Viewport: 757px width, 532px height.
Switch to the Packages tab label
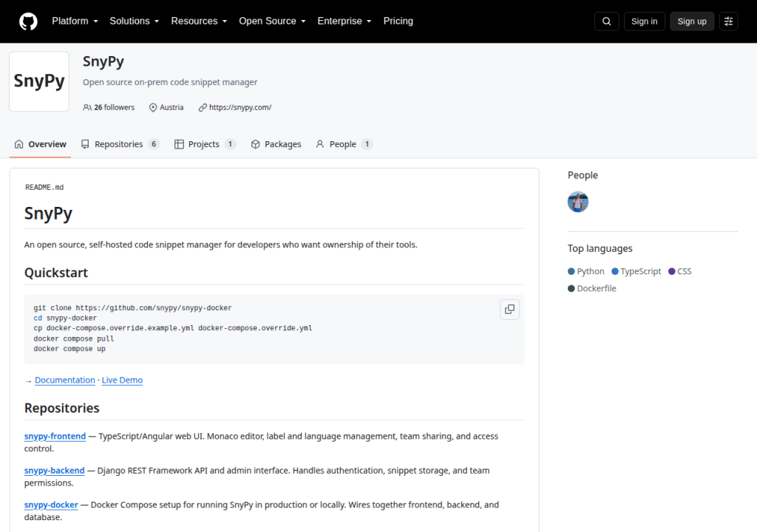click(283, 144)
